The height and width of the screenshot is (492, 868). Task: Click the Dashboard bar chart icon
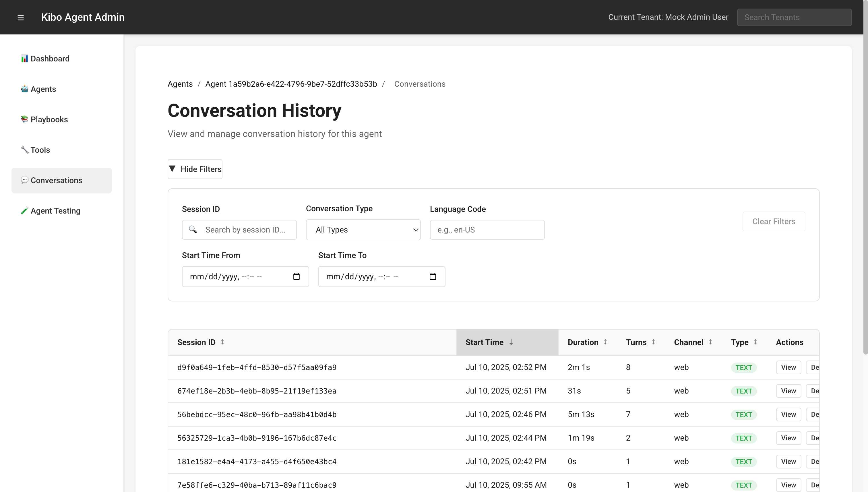[x=24, y=59]
